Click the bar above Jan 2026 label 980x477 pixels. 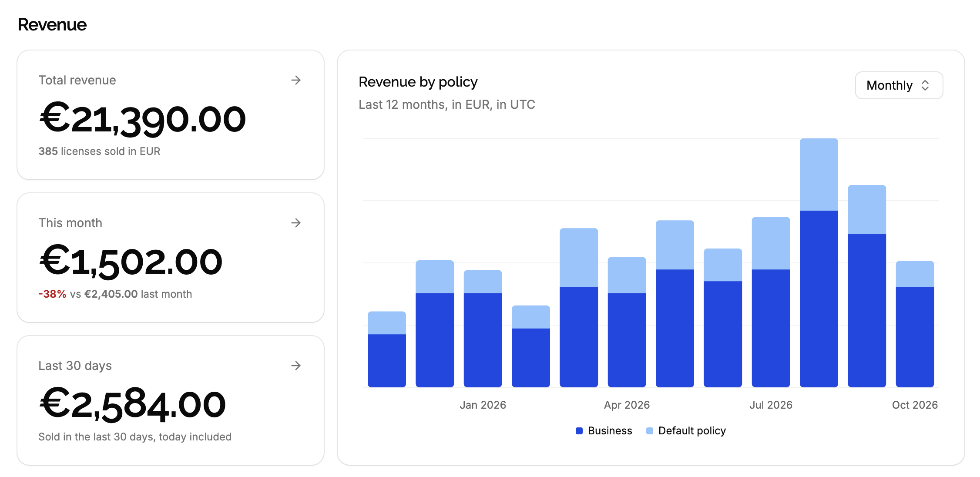click(x=483, y=329)
